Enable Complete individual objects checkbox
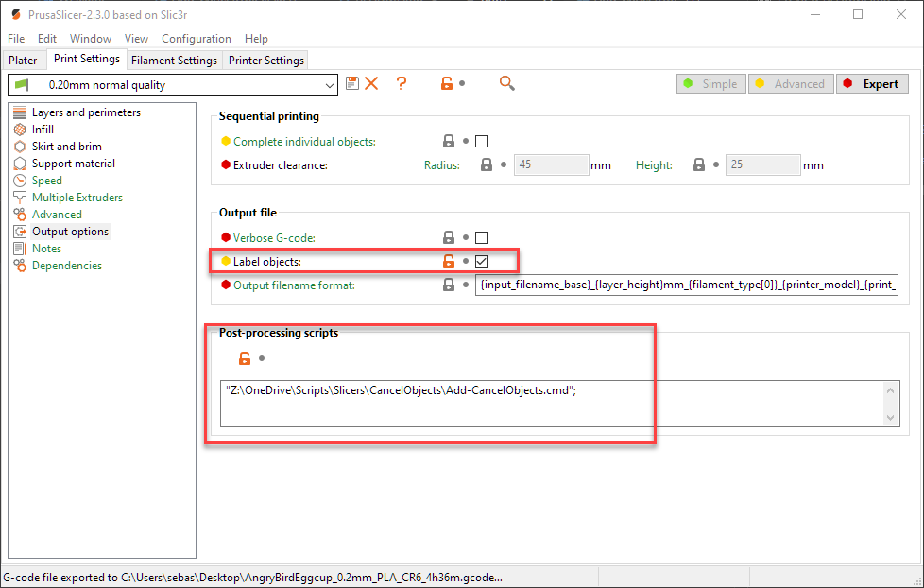The image size is (924, 588). pos(482,141)
